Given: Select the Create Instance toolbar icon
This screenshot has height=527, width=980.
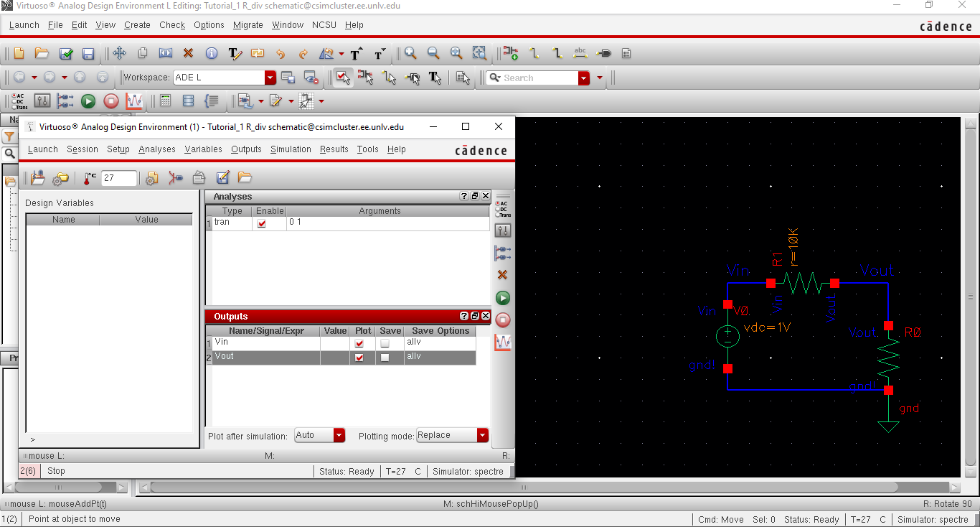Looking at the screenshot, I should click(x=510, y=54).
